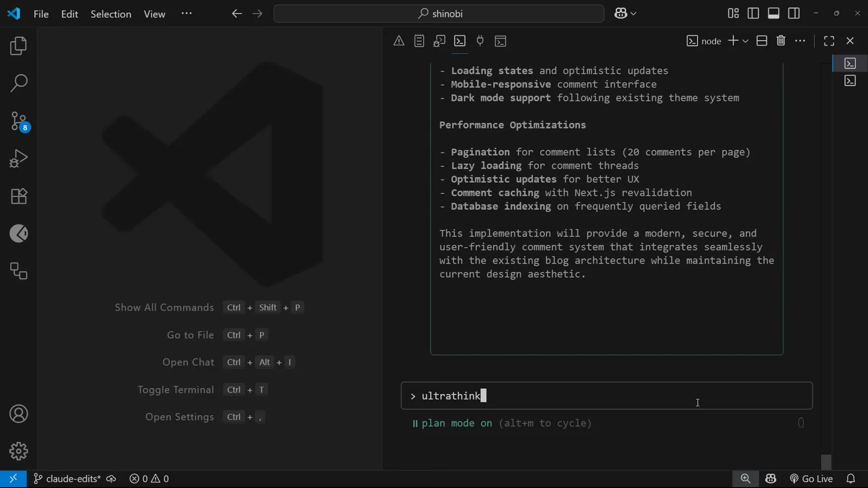Open the File menu
Image resolution: width=868 pixels, height=488 pixels.
point(41,14)
